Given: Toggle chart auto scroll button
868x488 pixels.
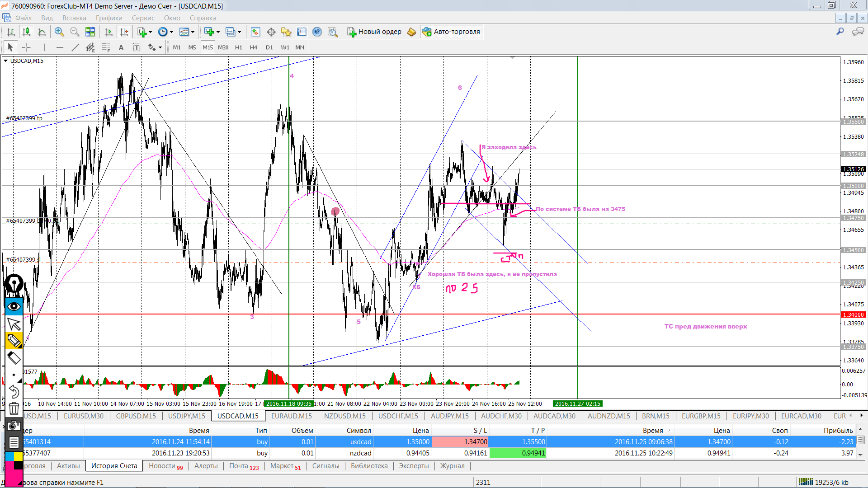Looking at the screenshot, I should [108, 32].
